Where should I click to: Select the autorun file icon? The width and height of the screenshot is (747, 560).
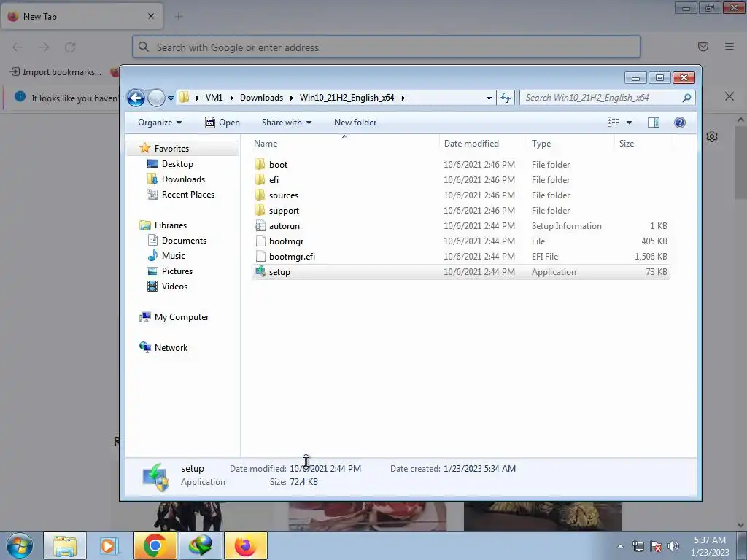click(260, 226)
